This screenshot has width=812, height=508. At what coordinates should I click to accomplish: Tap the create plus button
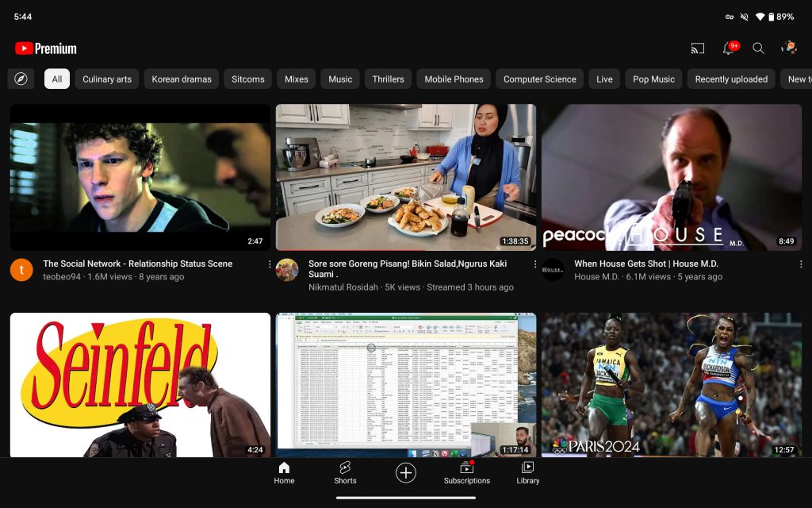(x=406, y=473)
